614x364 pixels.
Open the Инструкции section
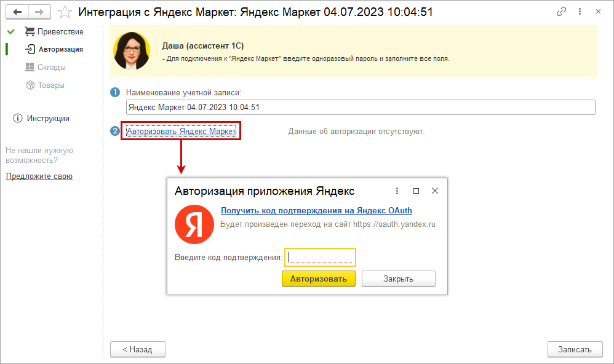point(48,118)
